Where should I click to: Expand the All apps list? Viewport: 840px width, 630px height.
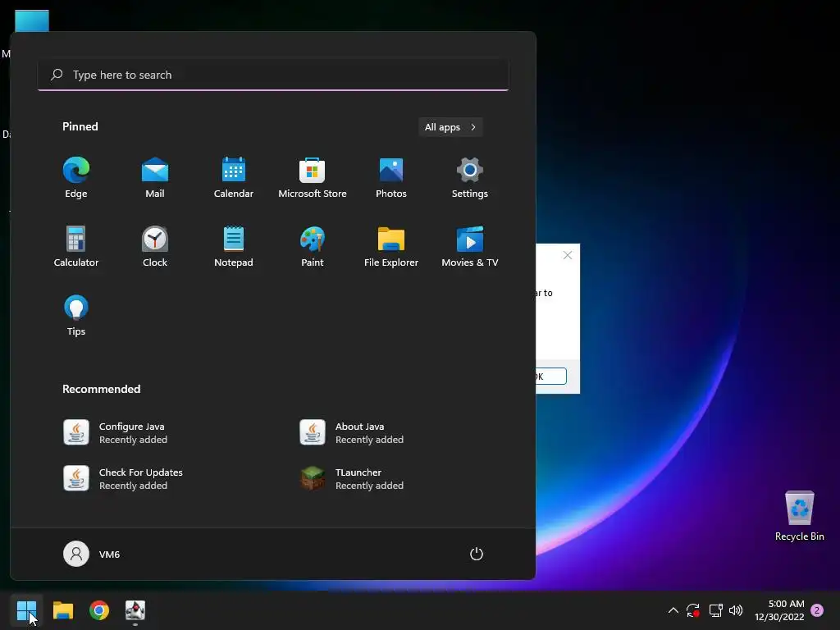pos(450,127)
